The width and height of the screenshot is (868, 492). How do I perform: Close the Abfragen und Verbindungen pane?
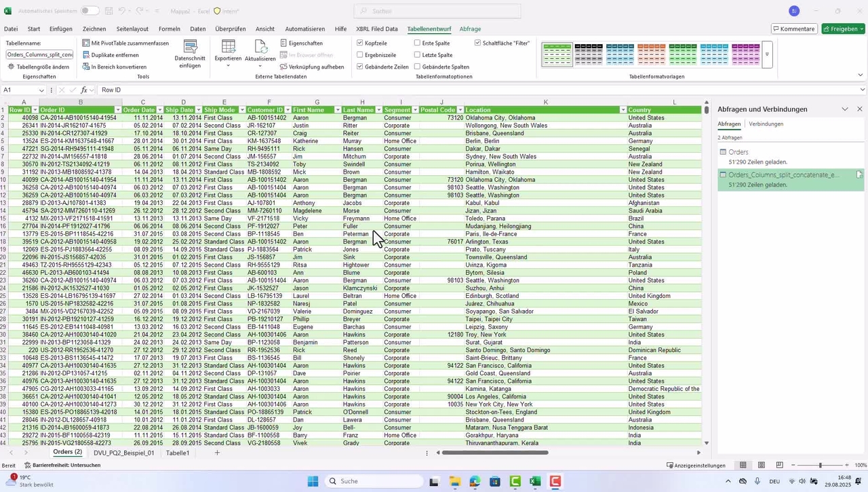[x=860, y=109]
